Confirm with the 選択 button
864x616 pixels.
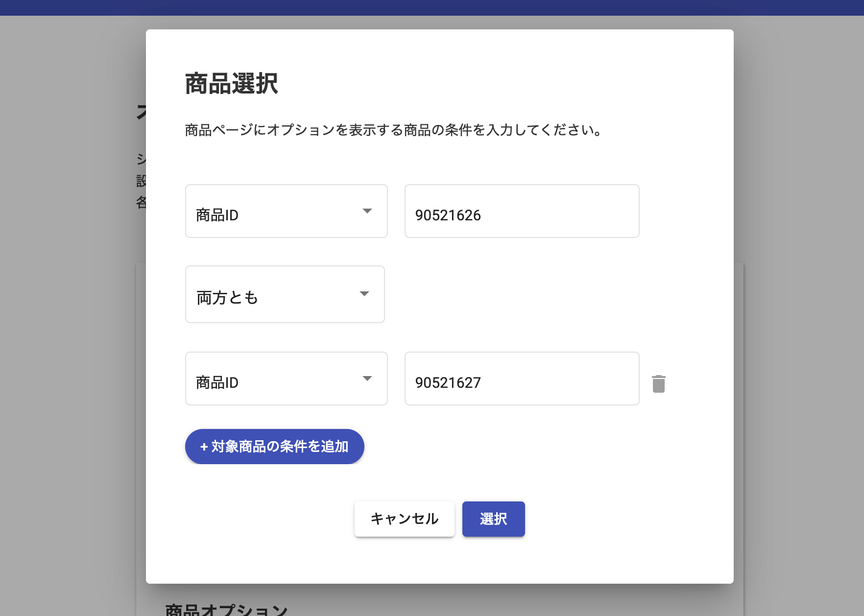tap(494, 519)
